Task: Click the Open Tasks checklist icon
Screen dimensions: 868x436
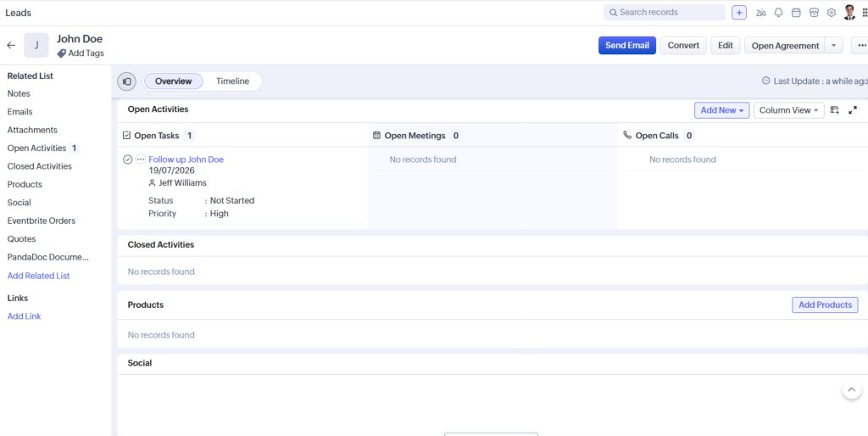Action: click(127, 135)
